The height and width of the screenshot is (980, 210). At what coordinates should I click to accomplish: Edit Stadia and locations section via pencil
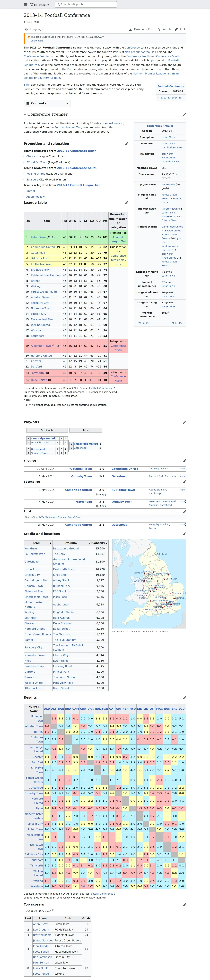[184, 534]
